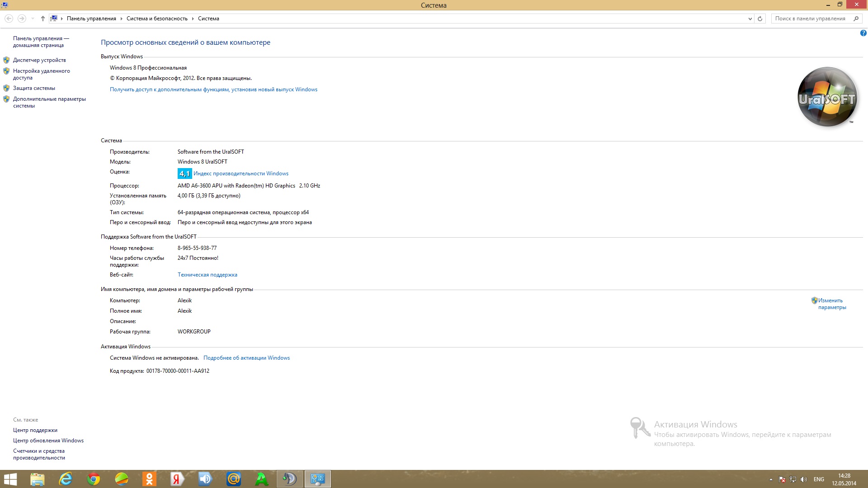
Task: Click the Control Panel search field
Action: point(810,19)
